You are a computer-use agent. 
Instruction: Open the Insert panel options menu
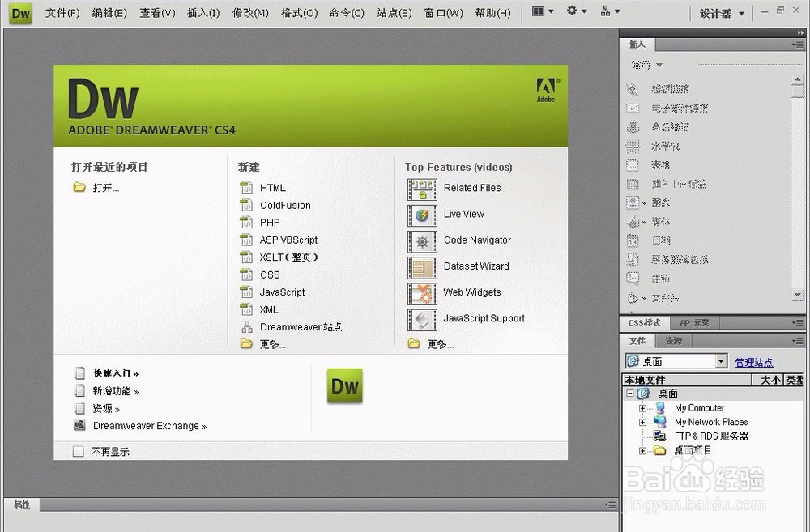click(798, 45)
